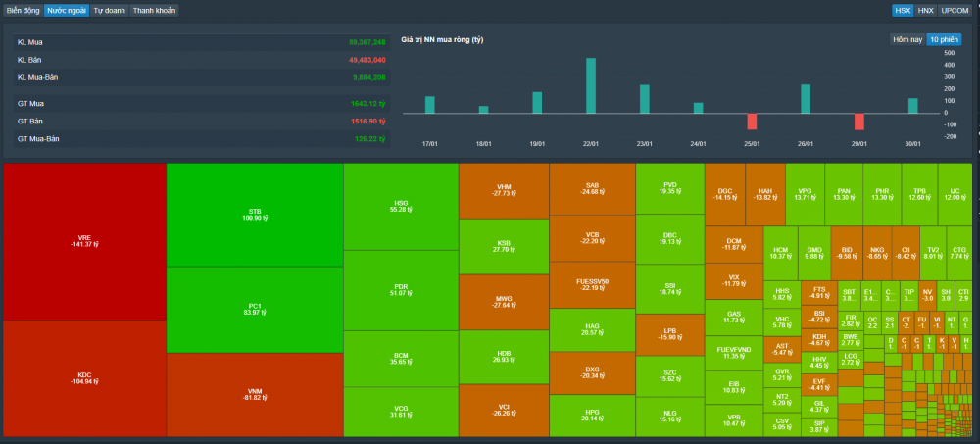Select the PC1 treemap tile

255,310
